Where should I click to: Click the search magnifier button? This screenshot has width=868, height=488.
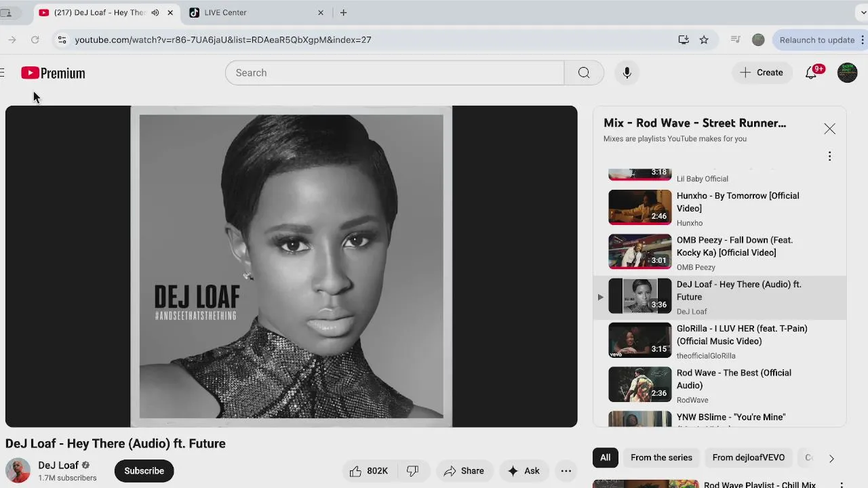(x=584, y=73)
